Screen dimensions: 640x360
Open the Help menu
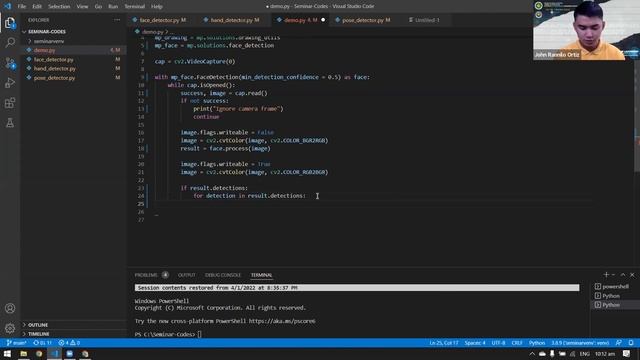coord(157,7)
